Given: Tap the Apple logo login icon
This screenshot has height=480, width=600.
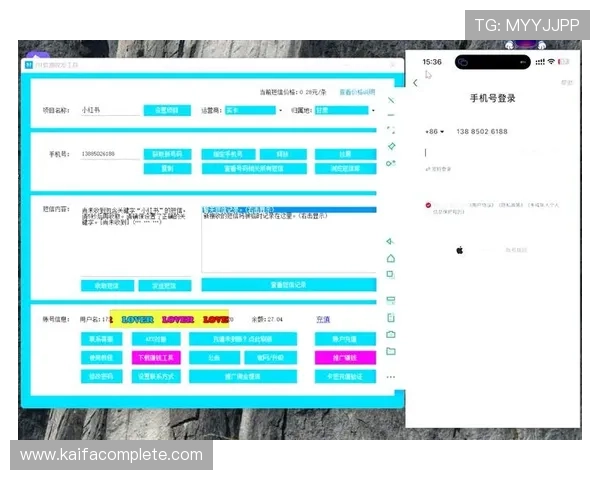Looking at the screenshot, I should [x=460, y=249].
